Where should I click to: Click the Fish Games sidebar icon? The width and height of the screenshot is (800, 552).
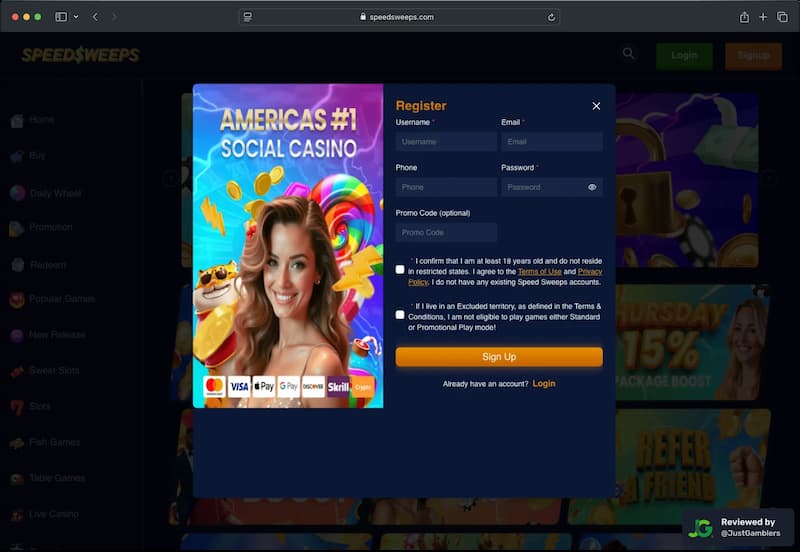(x=17, y=443)
